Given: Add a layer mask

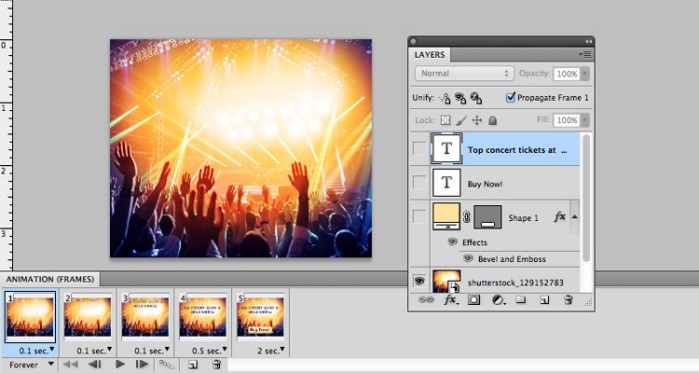Looking at the screenshot, I should [x=474, y=300].
